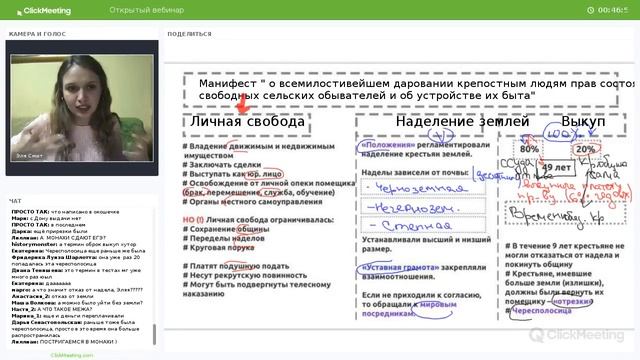
Task: Click the presenter's webcam video
Action: [82, 108]
